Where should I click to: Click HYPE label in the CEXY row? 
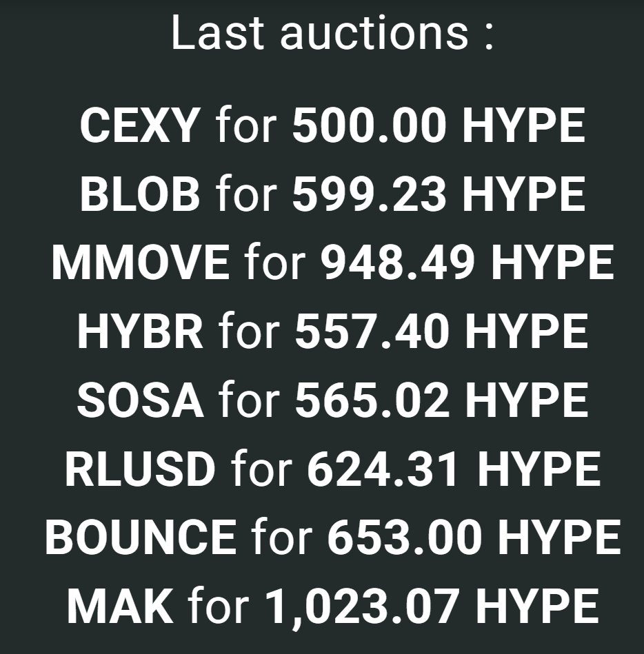pos(523,126)
